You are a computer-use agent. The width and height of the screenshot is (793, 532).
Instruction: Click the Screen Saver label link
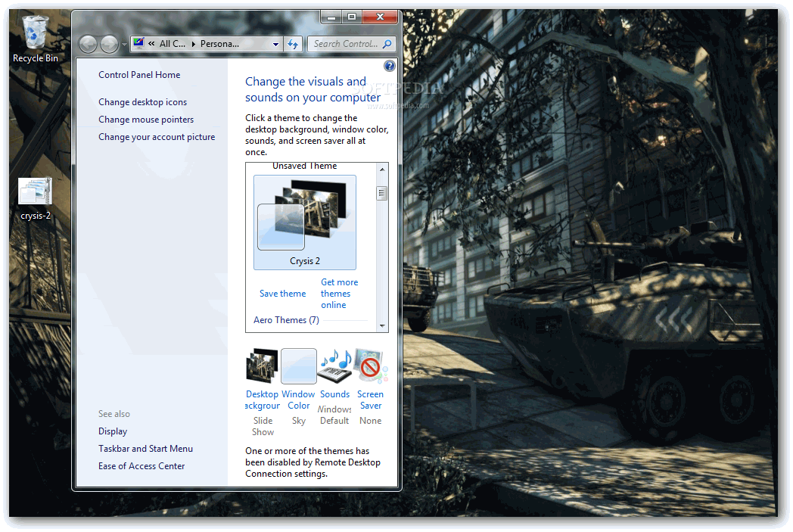pos(370,400)
